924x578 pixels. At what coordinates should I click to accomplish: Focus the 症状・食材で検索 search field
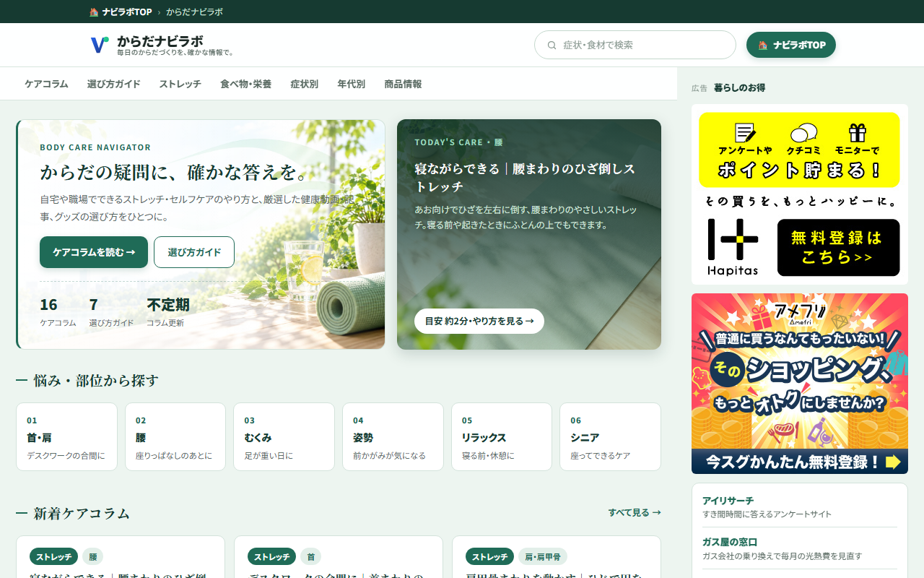(x=635, y=45)
